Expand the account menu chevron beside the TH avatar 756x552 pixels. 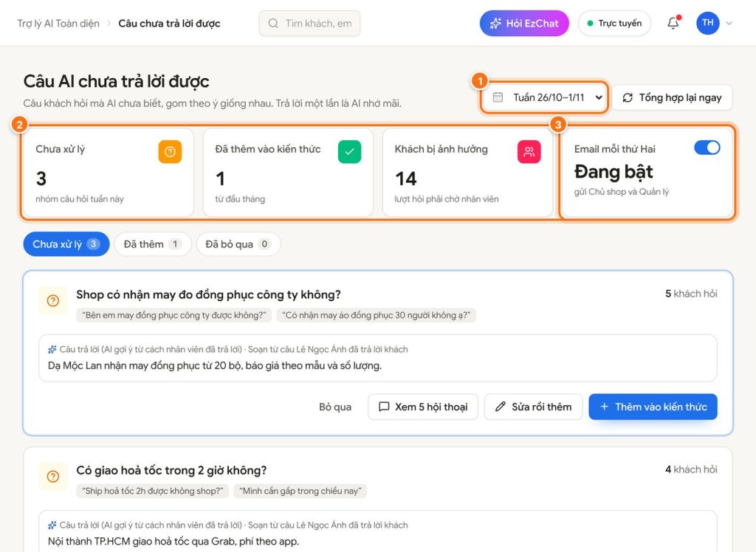point(729,23)
